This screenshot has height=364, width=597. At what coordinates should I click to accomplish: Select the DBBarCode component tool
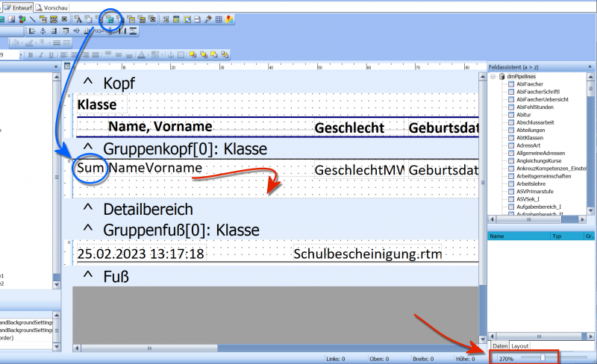[x=132, y=19]
